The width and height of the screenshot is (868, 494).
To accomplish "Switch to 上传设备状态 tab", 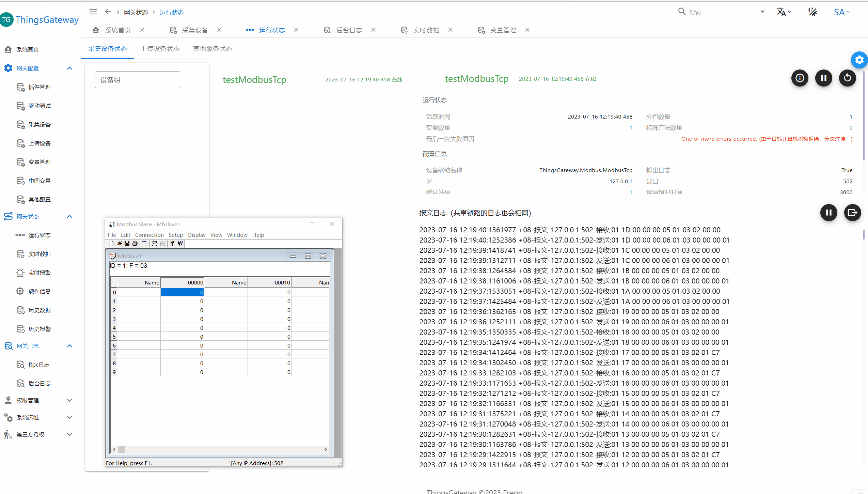I will coord(160,49).
